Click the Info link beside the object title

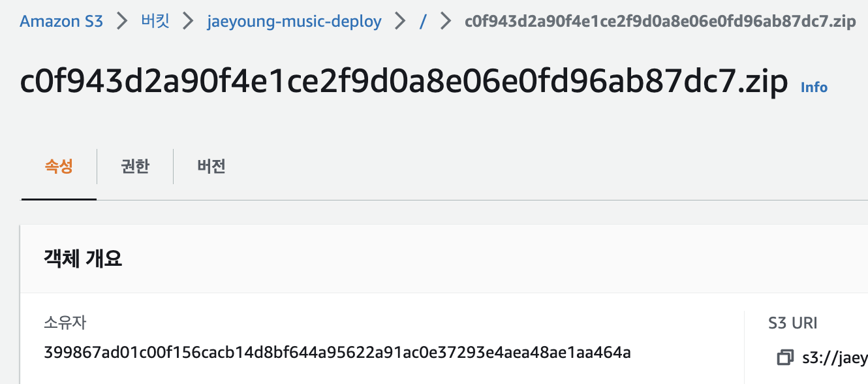[x=813, y=87]
